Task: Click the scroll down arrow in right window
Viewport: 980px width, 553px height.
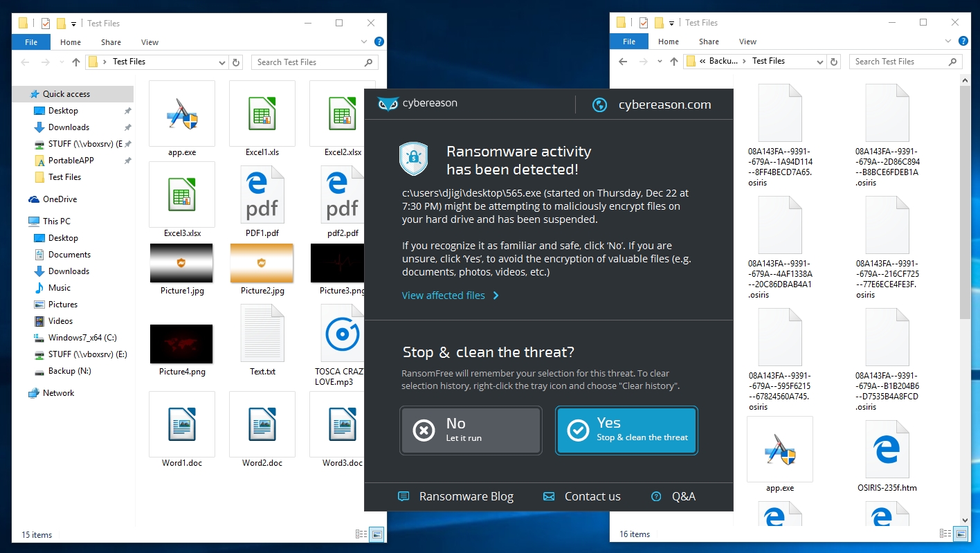Action: pos(966,520)
